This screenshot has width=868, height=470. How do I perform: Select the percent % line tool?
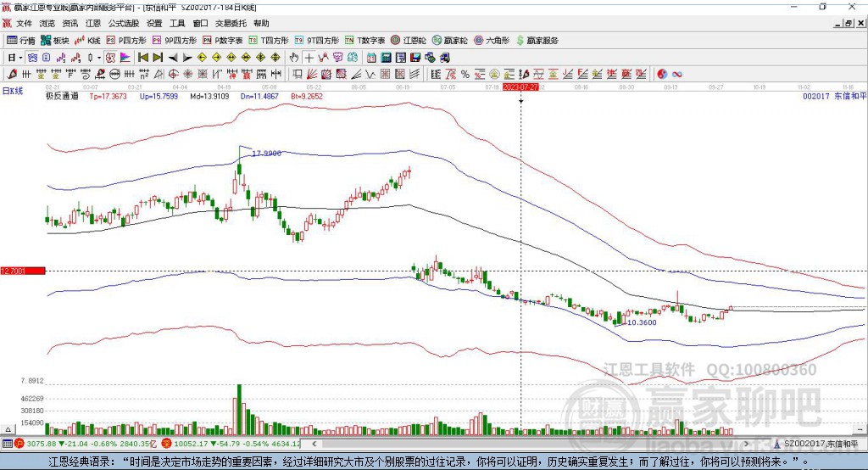pyautogui.click(x=465, y=75)
